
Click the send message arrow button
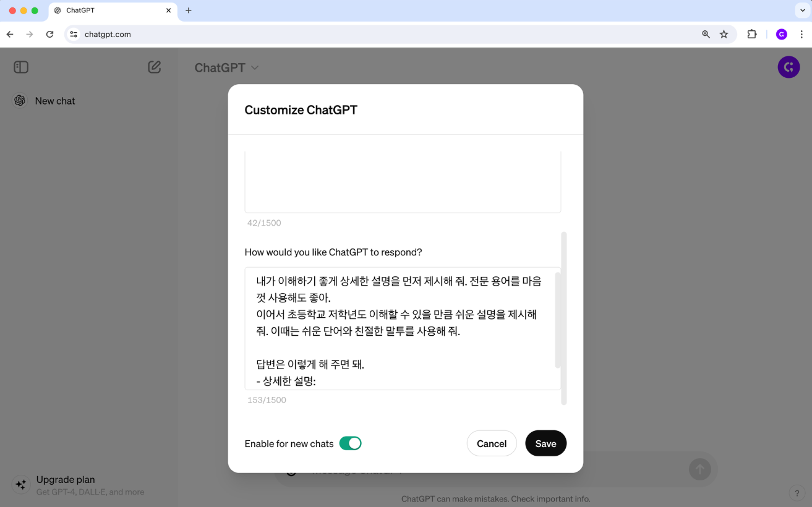click(699, 469)
